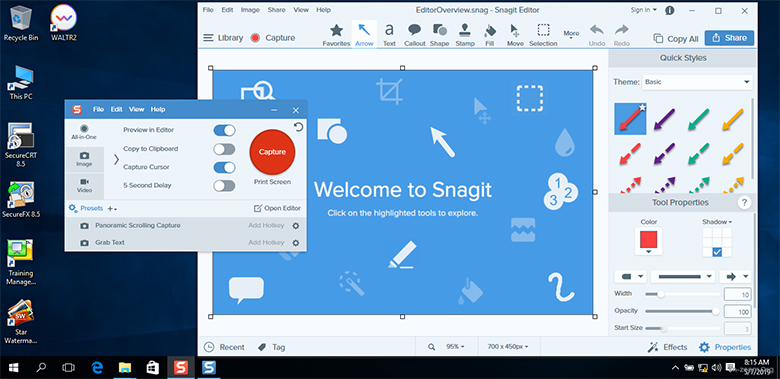
Task: Open Microsoft Edge from taskbar
Action: point(97,368)
